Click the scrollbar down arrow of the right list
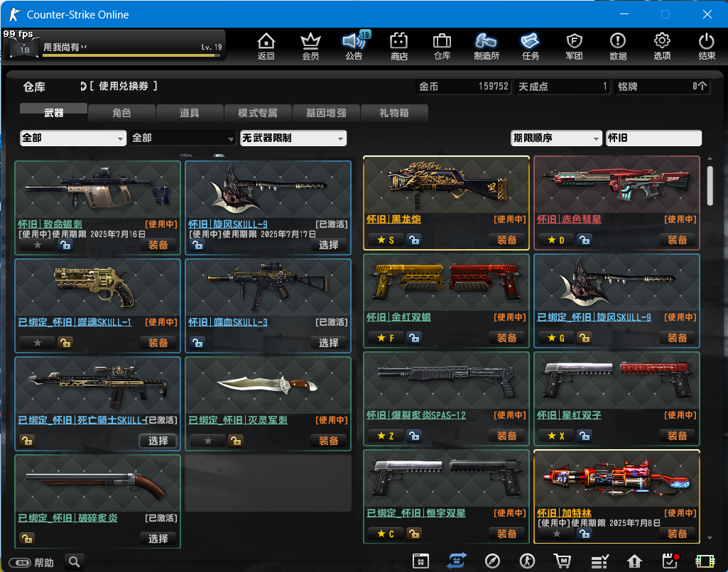 (710, 538)
